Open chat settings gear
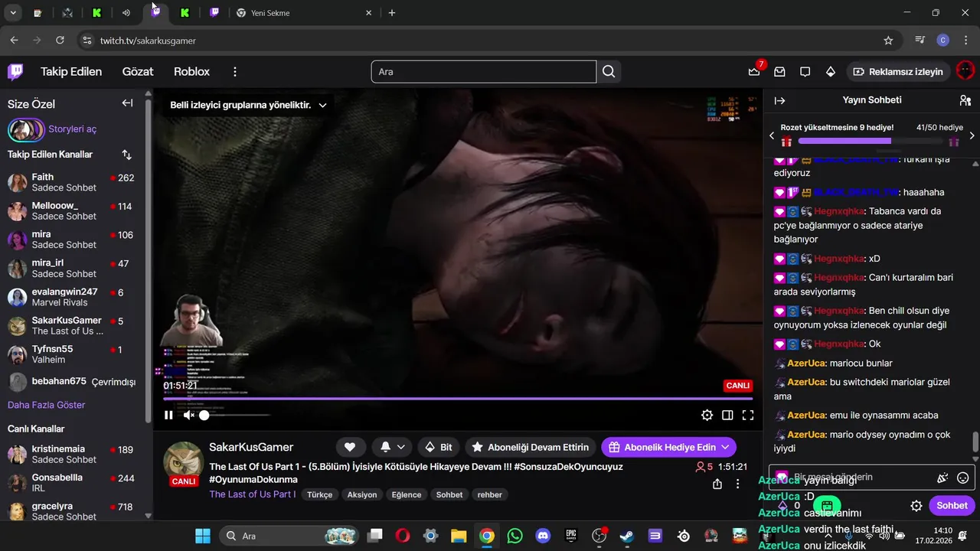 pyautogui.click(x=916, y=506)
